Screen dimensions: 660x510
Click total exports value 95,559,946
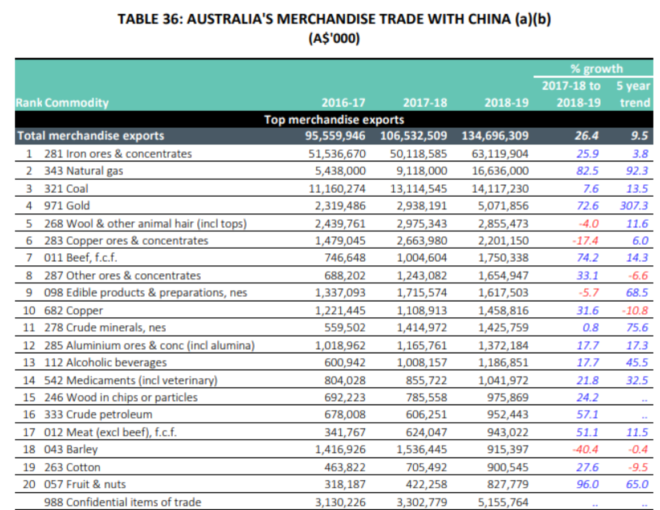335,136
